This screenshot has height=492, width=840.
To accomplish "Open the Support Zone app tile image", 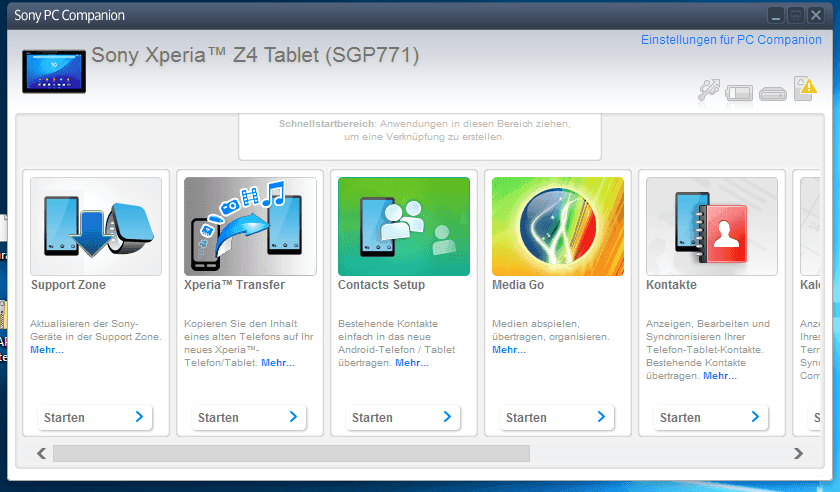I will click(96, 226).
